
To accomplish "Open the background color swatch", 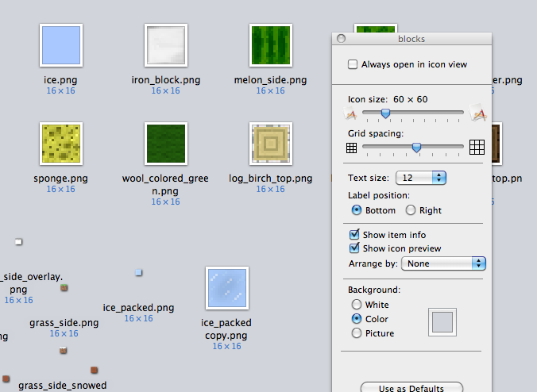I will (x=442, y=322).
